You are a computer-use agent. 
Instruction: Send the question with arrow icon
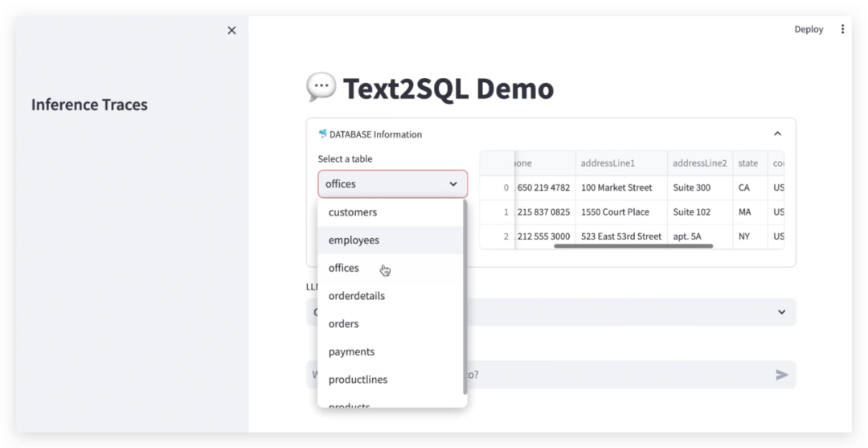(x=782, y=375)
